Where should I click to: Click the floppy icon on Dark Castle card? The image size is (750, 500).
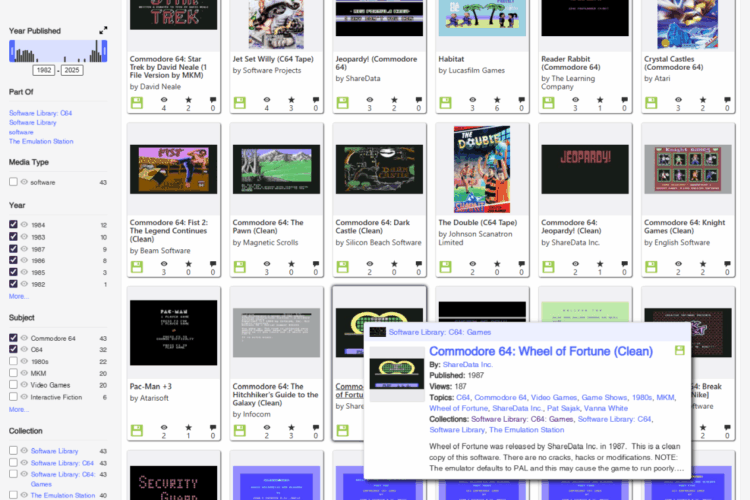pyautogui.click(x=342, y=267)
